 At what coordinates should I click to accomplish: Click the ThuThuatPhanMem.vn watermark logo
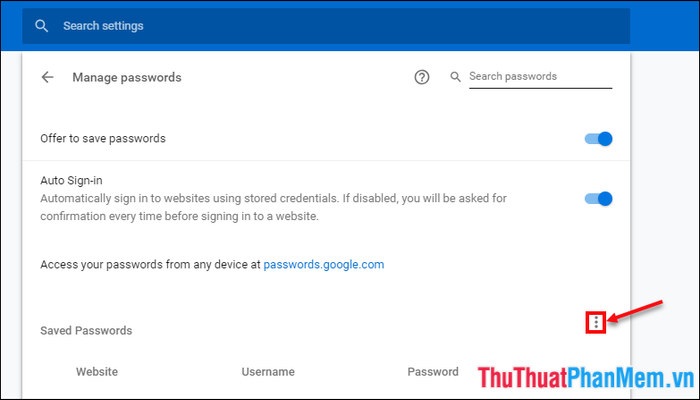(x=587, y=378)
